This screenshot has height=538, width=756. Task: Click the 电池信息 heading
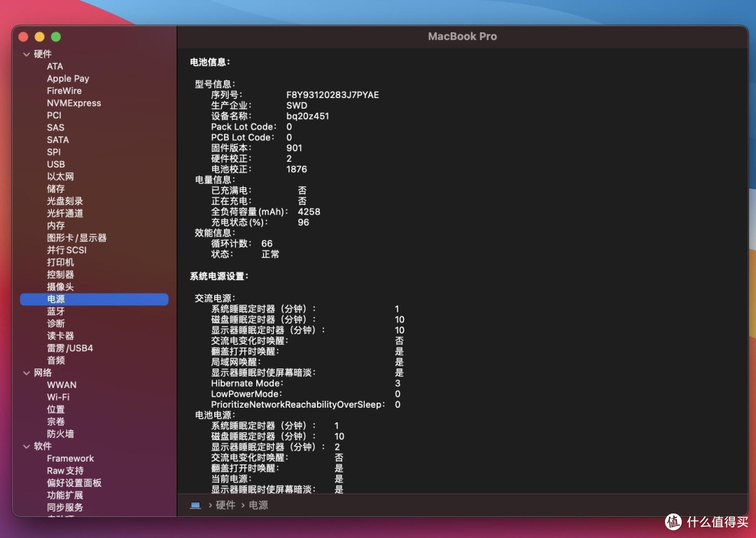coord(210,62)
